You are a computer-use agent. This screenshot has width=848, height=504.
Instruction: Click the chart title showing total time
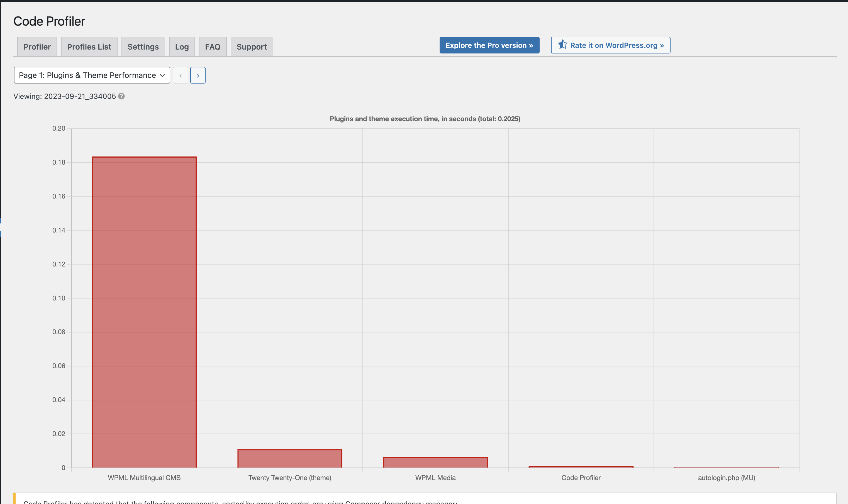point(425,119)
